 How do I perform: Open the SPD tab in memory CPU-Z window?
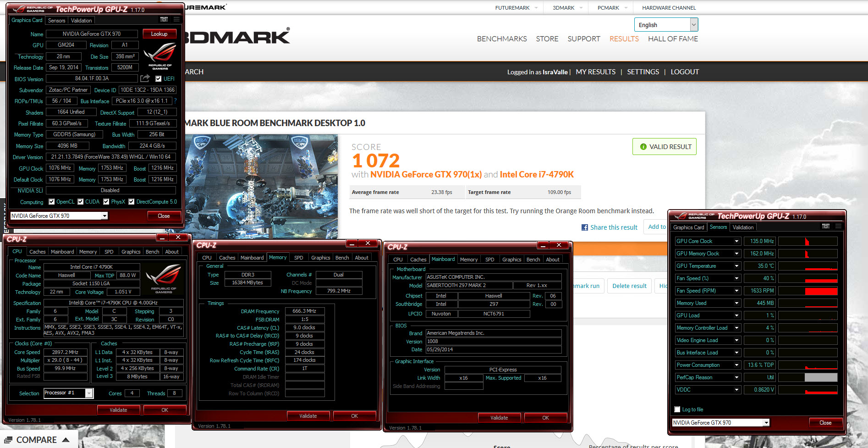click(x=299, y=258)
